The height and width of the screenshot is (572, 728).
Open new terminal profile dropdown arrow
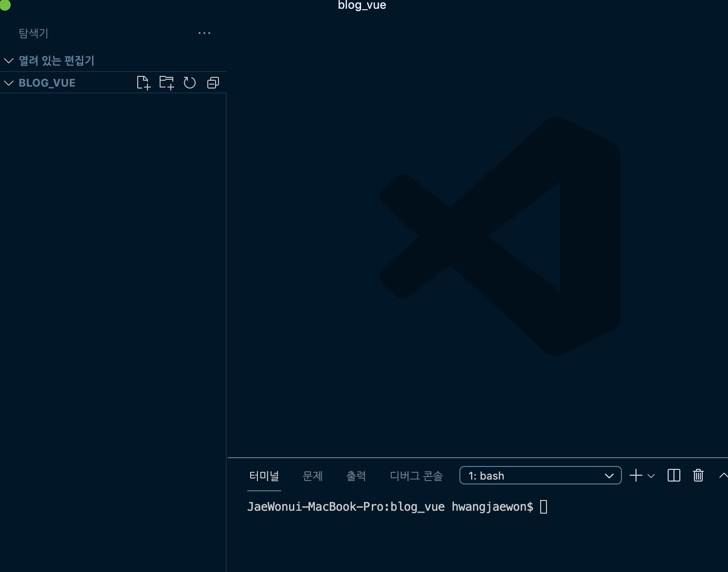651,476
